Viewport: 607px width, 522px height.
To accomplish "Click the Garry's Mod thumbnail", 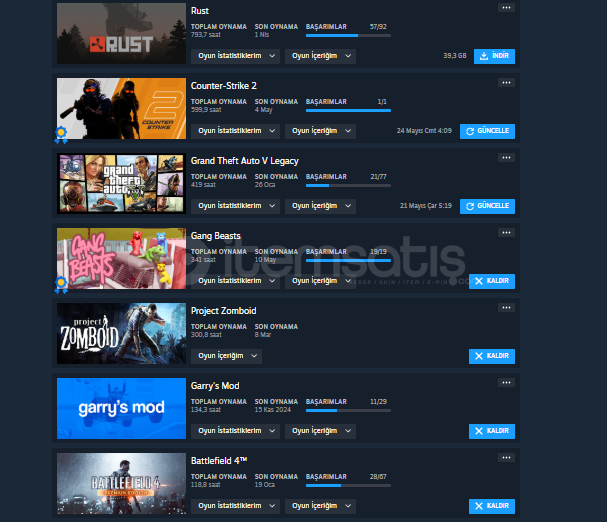I will click(x=121, y=409).
